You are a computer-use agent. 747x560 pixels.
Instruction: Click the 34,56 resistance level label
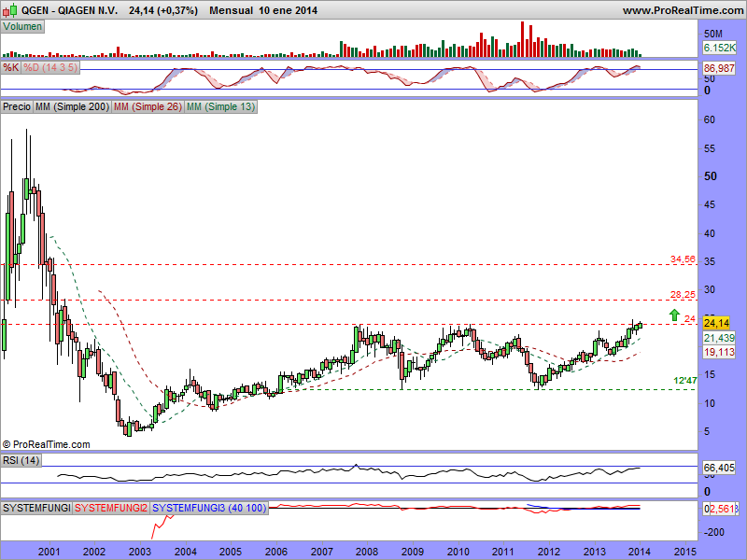[x=683, y=259]
